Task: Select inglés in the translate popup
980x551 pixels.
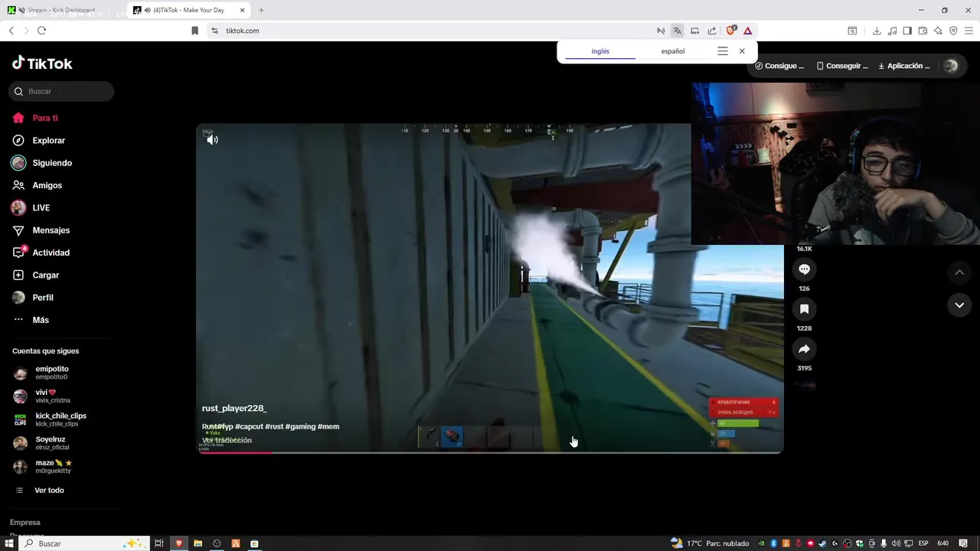Action: (600, 51)
